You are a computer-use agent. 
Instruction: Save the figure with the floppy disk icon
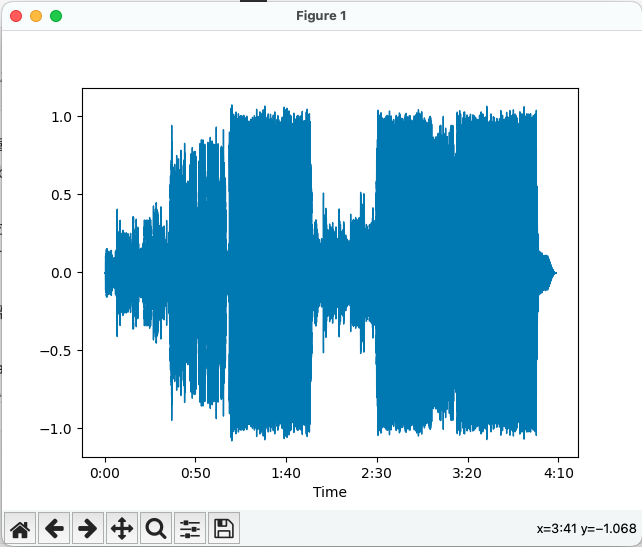(x=224, y=529)
